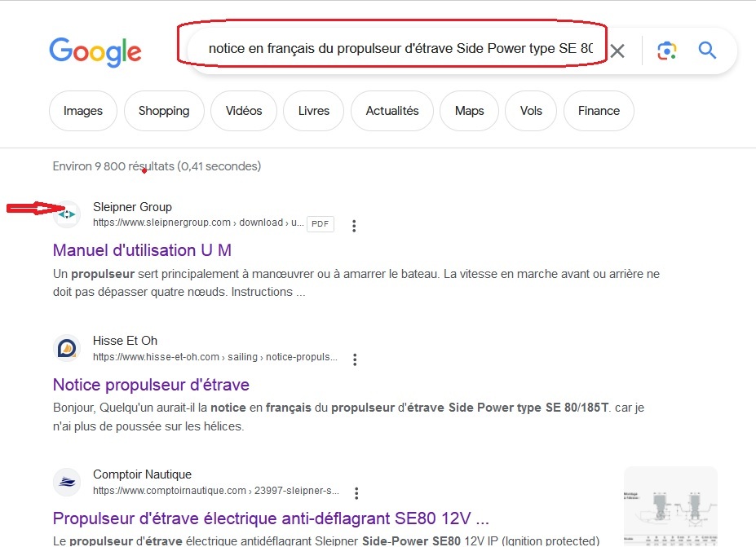Switch to the Maps tab
Screen dimensions: 756x547
coord(469,111)
